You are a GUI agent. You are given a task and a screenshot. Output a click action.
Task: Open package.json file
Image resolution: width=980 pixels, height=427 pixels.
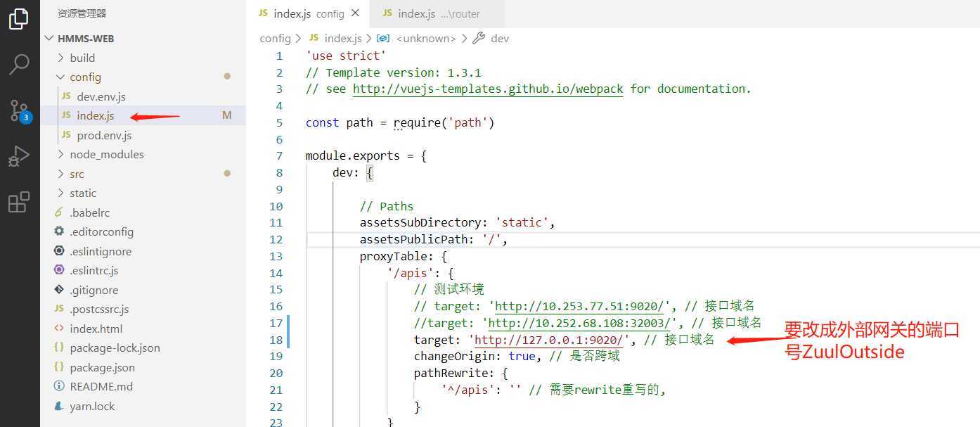[143, 367]
